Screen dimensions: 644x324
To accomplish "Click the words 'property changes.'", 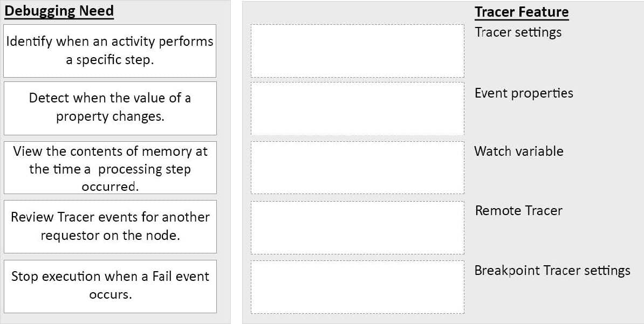I will tap(110, 116).
